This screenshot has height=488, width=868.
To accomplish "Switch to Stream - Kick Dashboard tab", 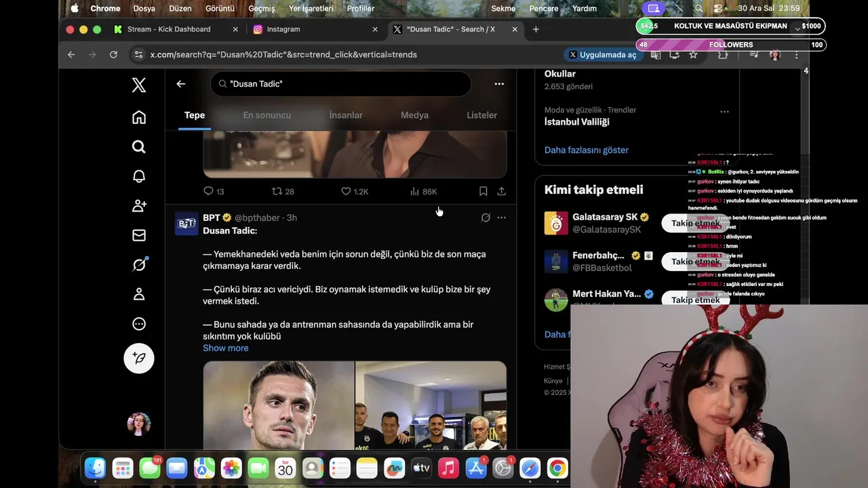I will [x=169, y=29].
